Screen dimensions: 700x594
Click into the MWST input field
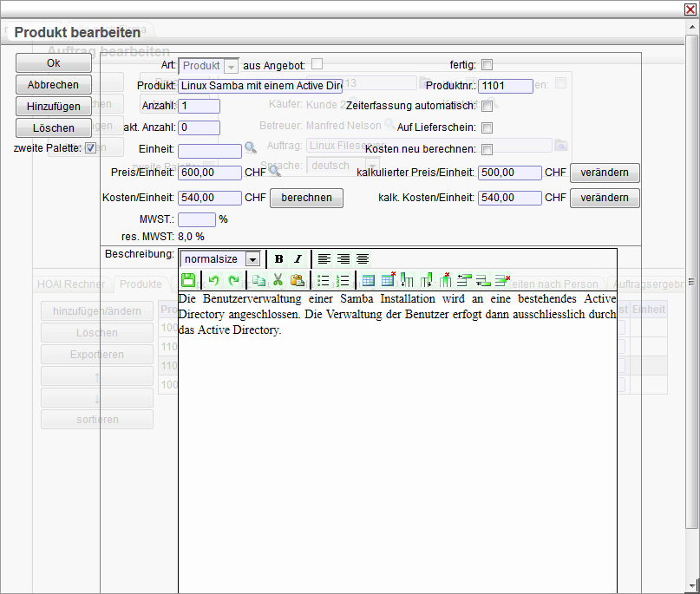pos(197,219)
